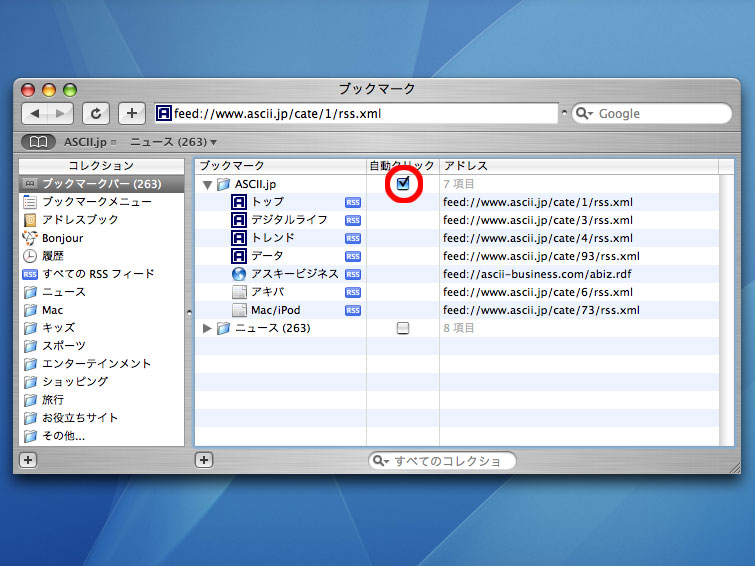The width and height of the screenshot is (755, 566).
Task: Select the Bonjour collection icon
Action: (x=30, y=238)
